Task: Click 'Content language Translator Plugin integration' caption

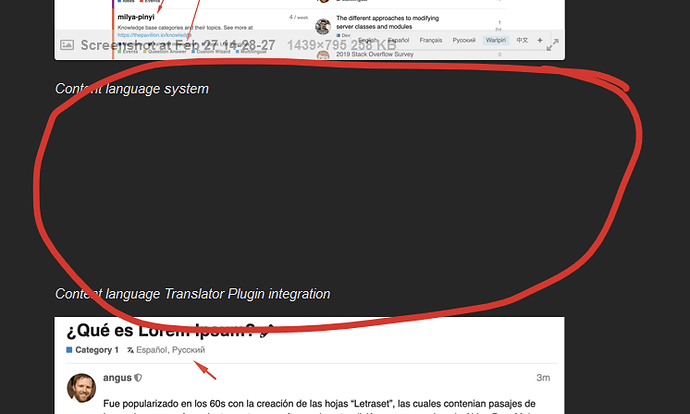Action: (192, 293)
